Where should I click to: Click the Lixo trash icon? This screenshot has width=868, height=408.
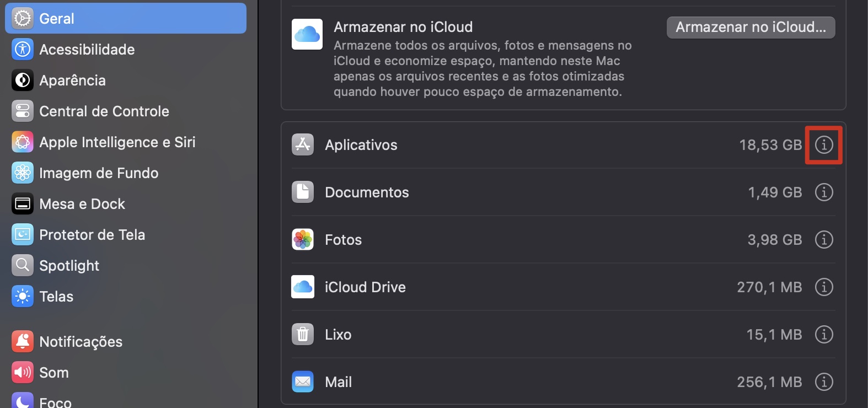tap(303, 334)
